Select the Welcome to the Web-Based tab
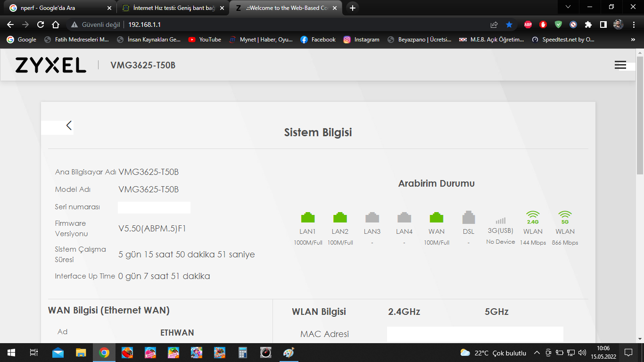 tap(287, 8)
